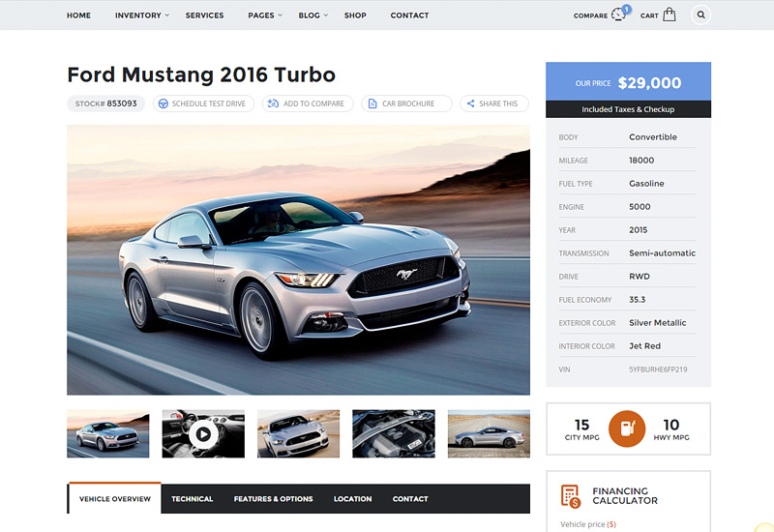The width and height of the screenshot is (774, 532).
Task: Open the shopping cart bag icon
Action: pyautogui.click(x=669, y=15)
